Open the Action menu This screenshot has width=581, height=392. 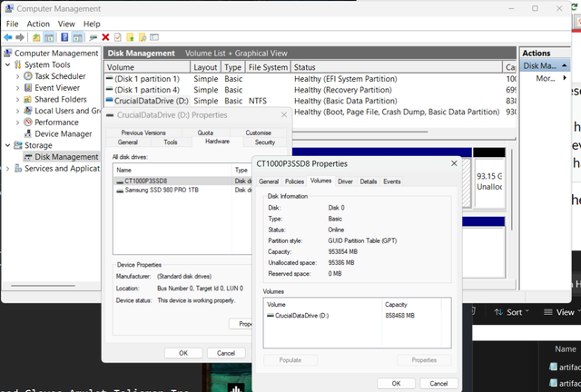[38, 24]
